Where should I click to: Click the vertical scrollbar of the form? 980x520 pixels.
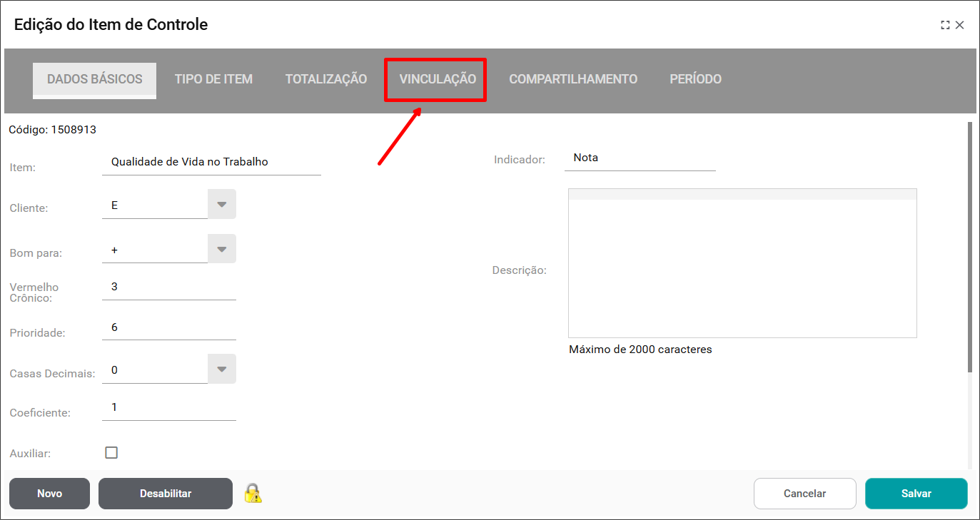(969, 246)
